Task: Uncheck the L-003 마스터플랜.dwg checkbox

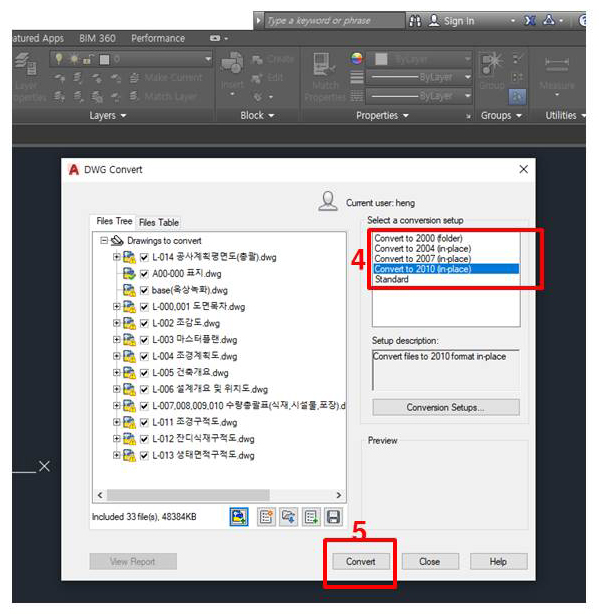Action: 144,340
